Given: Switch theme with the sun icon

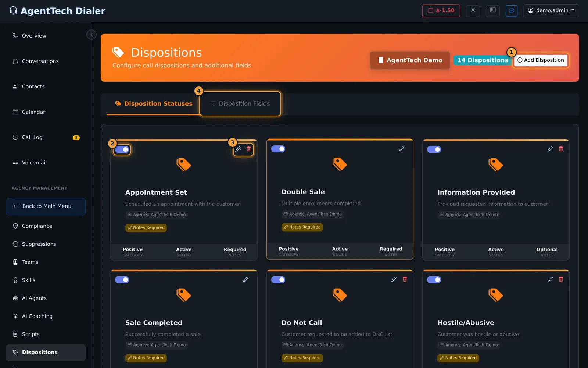Looking at the screenshot, I should [473, 10].
